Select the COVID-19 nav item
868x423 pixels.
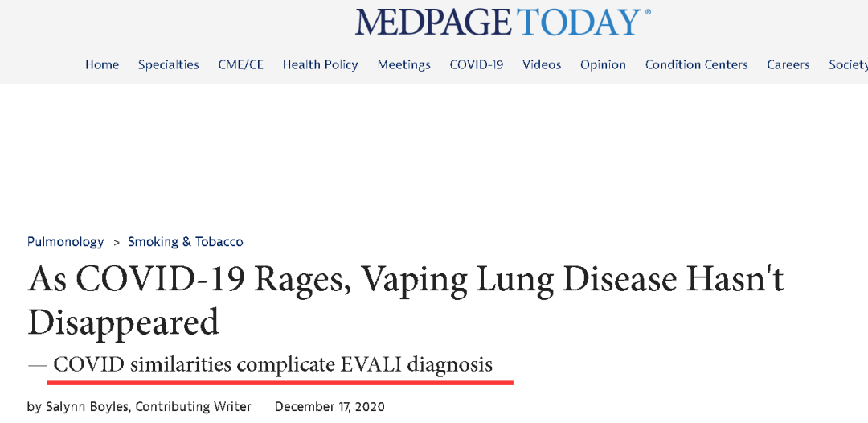[477, 65]
